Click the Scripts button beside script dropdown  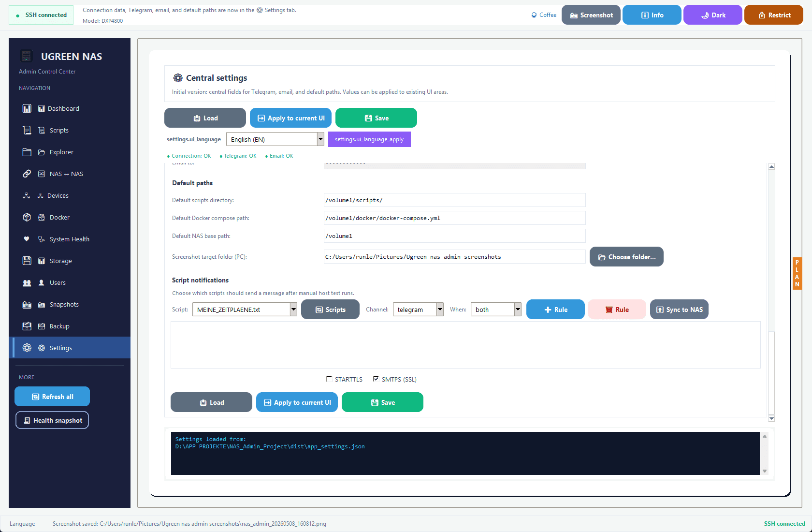click(x=331, y=310)
